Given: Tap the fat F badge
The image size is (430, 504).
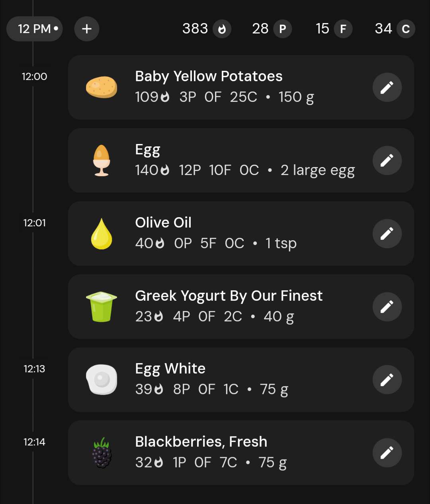Looking at the screenshot, I should tap(343, 29).
